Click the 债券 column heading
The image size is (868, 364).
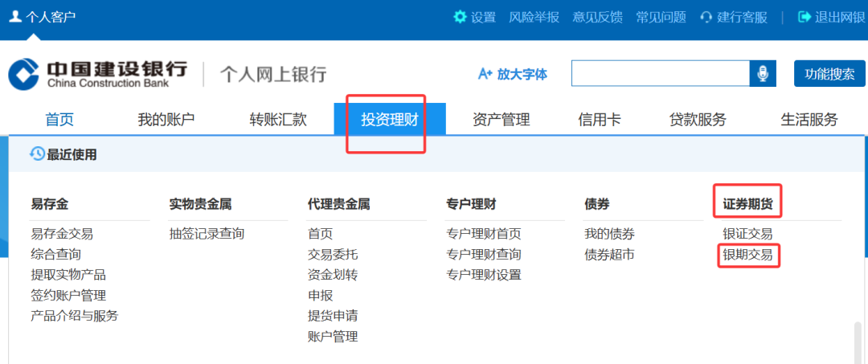[x=597, y=204]
